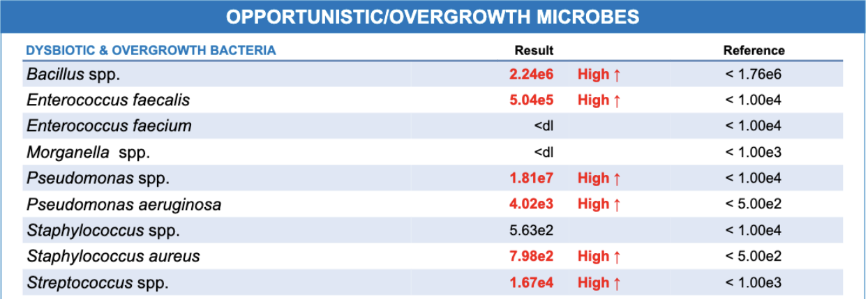
Task: Select the Pseudomonas spp. row label
Action: (98, 178)
